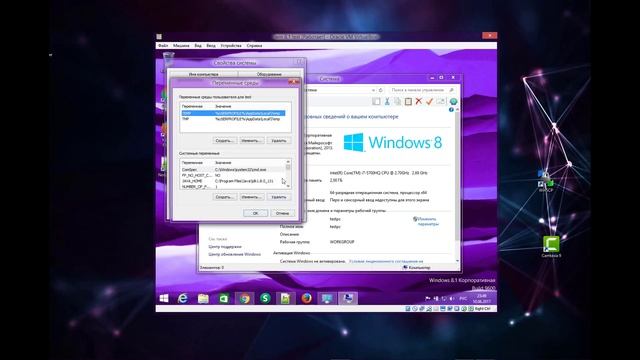Switch to the Имя компьютера tab
The image size is (640, 360).
tap(203, 74)
